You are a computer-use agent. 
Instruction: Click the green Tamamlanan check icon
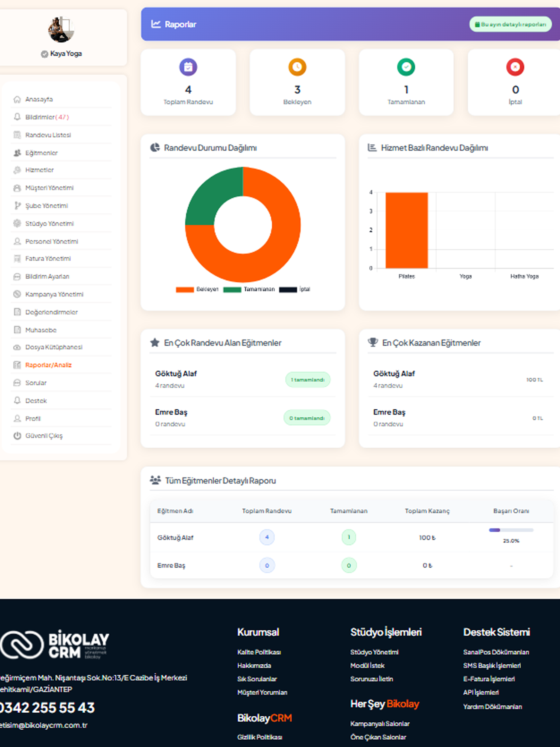point(406,67)
